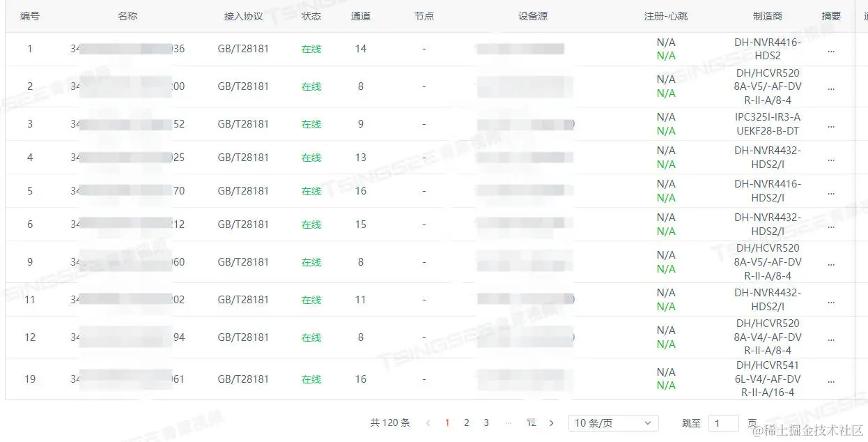868x442 pixels.
Task: Open summary ellipsis for row 19
Action: point(831,380)
